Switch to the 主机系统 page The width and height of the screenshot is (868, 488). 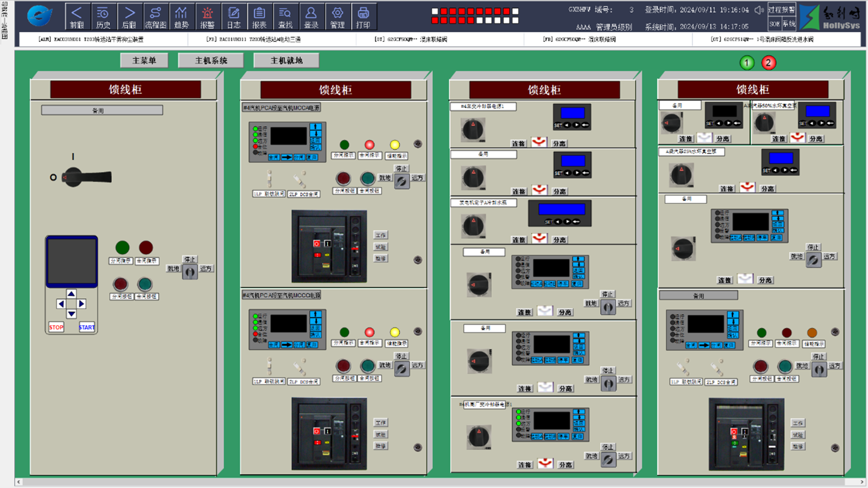pos(211,61)
